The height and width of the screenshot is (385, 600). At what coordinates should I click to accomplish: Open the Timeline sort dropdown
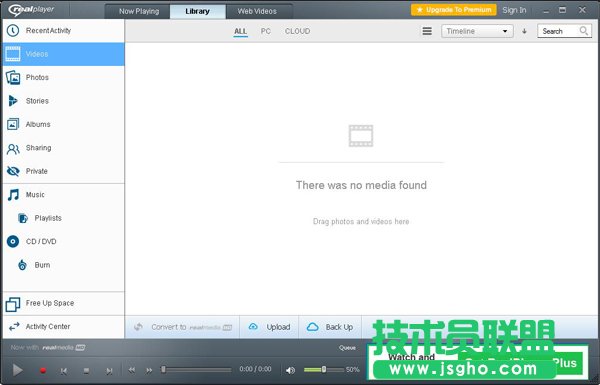(477, 31)
